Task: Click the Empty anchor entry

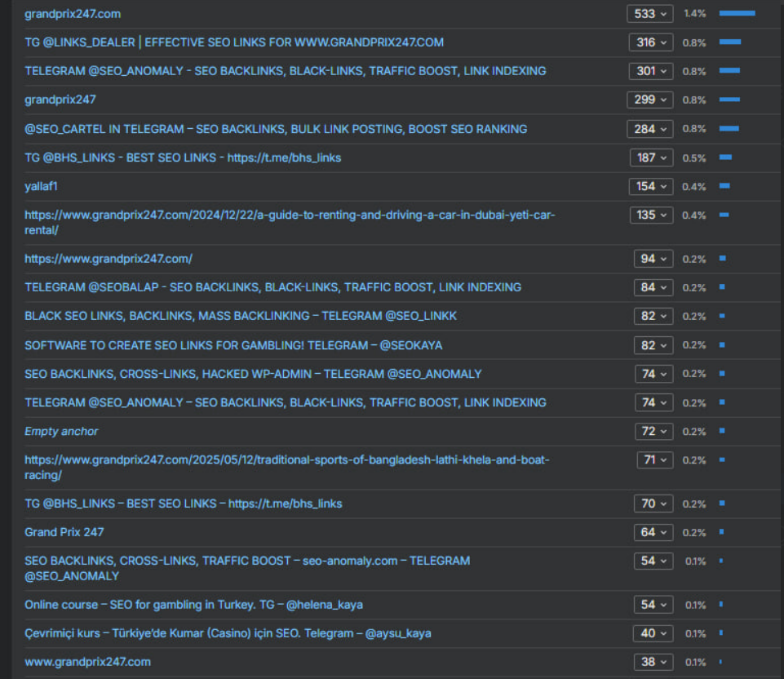Action: [x=61, y=432]
